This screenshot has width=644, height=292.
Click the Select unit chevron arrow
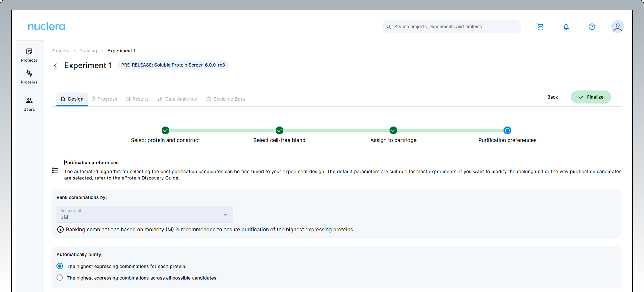point(226,215)
